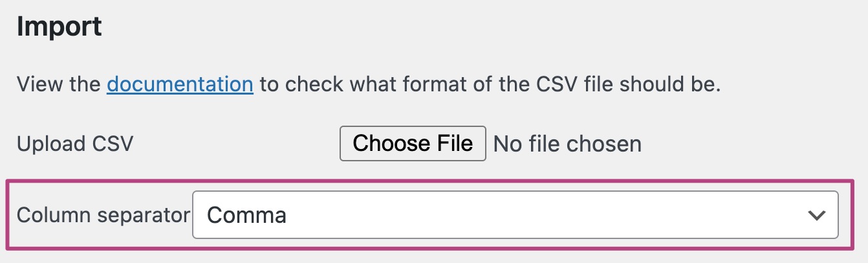The height and width of the screenshot is (263, 868).
Task: Browse for a CSV using Choose File
Action: pos(413,143)
